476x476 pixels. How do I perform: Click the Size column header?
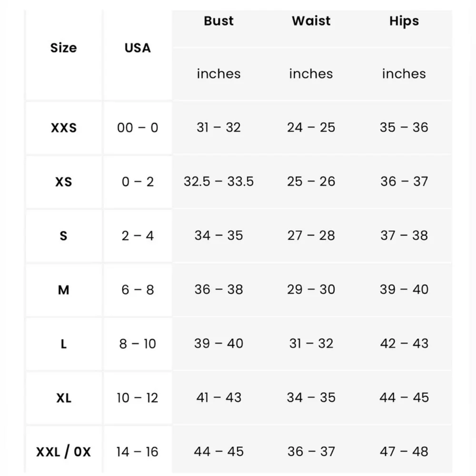[63, 48]
